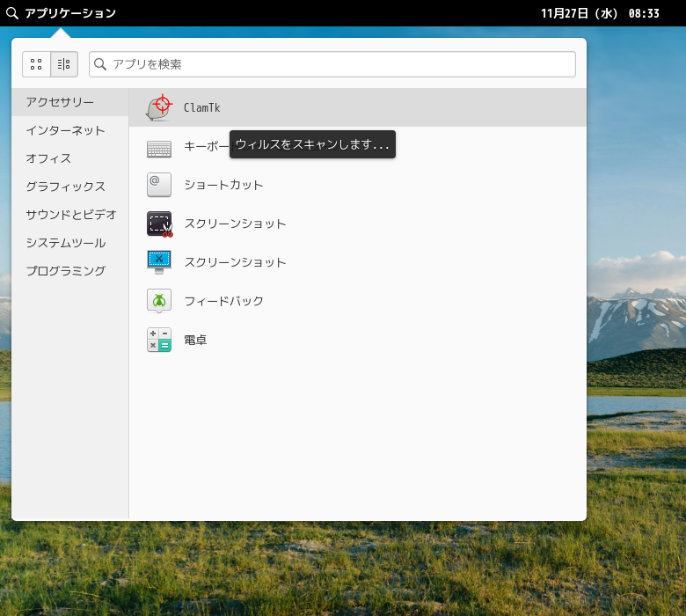Open screenshot tool with the scissors icon
Viewport: 686px width, 616px height.
[x=159, y=224]
